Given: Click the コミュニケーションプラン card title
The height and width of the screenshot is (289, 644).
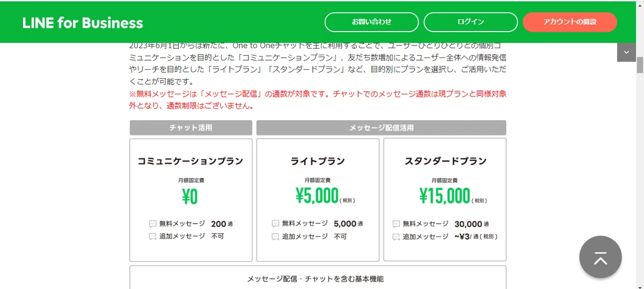Looking at the screenshot, I should (x=191, y=161).
